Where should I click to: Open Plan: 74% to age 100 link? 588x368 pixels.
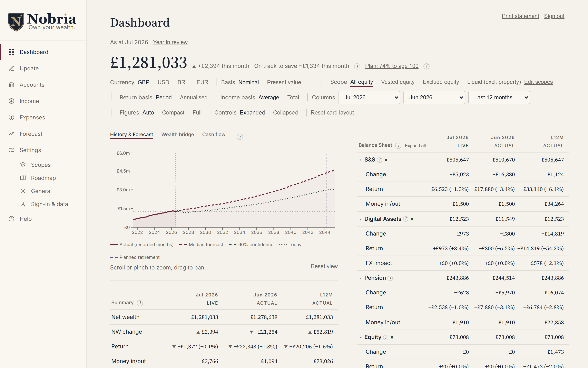[392, 66]
